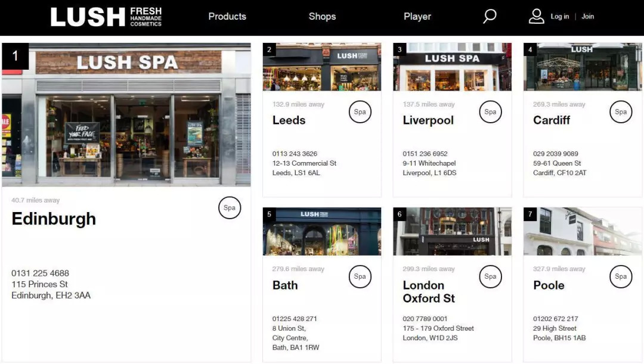Click the Leeds storefront photo
Screen dimensions: 644x364
pyautogui.click(x=322, y=67)
